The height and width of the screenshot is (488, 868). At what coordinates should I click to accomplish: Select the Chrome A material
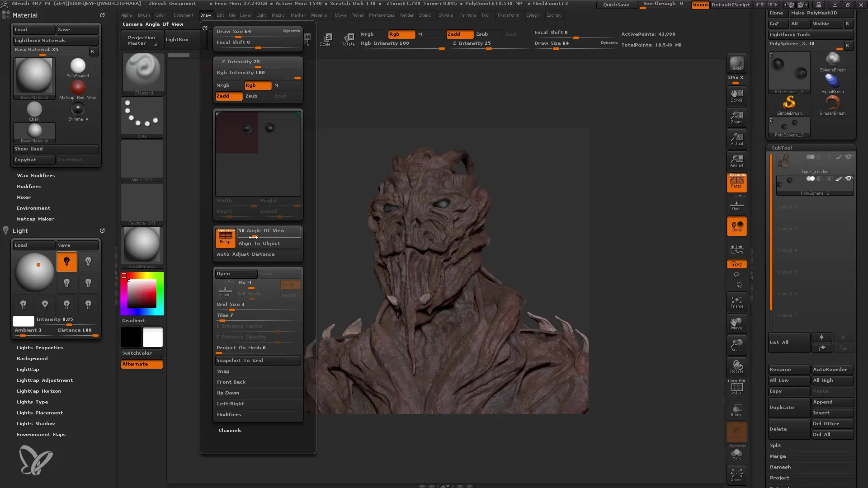78,112
